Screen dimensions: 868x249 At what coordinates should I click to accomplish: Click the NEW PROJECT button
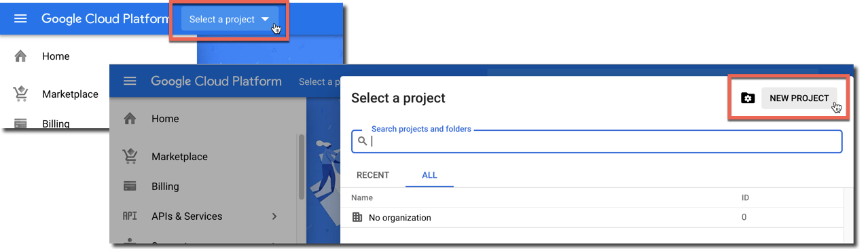coord(799,98)
